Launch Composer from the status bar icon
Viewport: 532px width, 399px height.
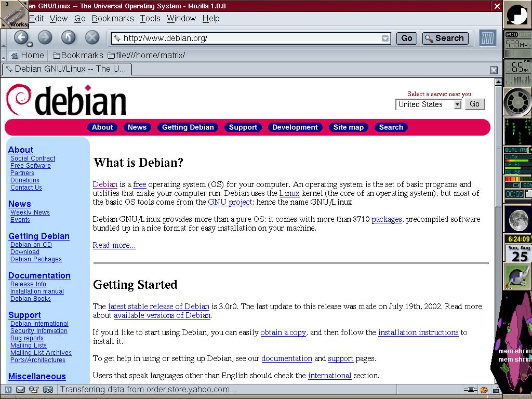point(34,390)
